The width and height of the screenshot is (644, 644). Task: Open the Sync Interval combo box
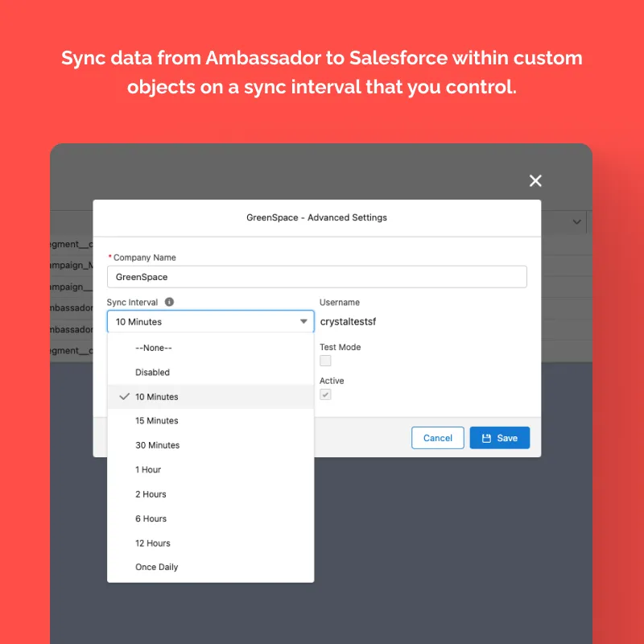(x=210, y=321)
